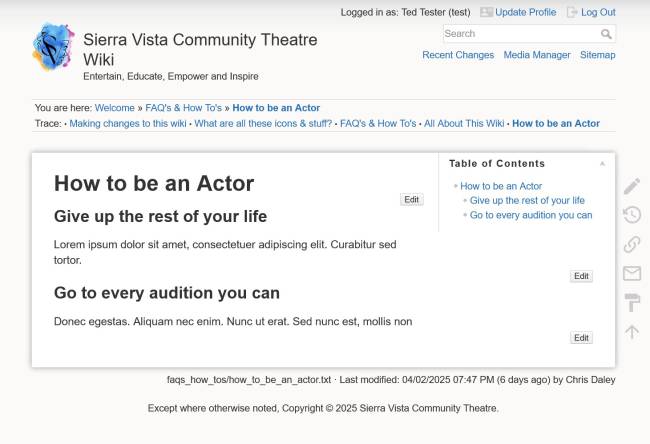
Task: Open the Media Manager
Action: 537,55
